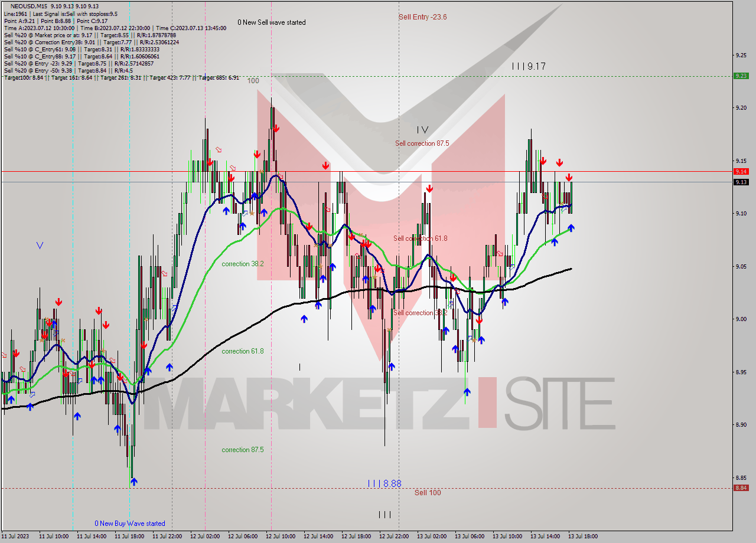756x543 pixels.
Task: Click the 'Target100: 8.84' targets line
Action: click(121, 77)
